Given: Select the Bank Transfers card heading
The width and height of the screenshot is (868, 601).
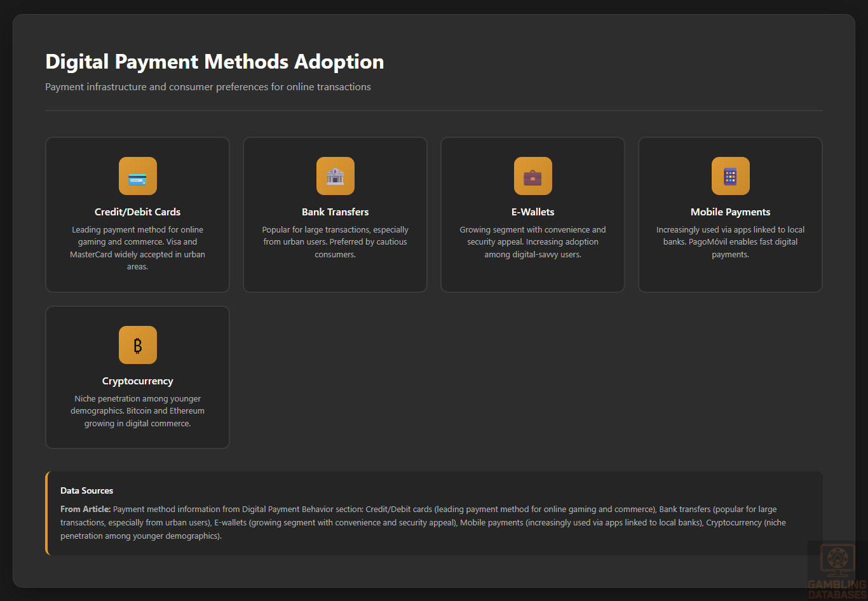Looking at the screenshot, I should tap(335, 212).
